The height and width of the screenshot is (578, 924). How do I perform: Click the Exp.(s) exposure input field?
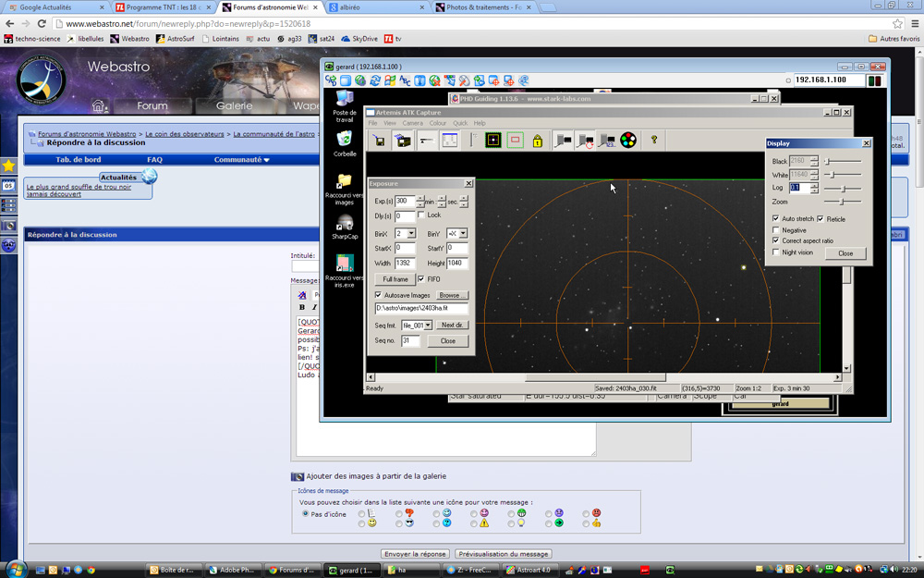(405, 201)
